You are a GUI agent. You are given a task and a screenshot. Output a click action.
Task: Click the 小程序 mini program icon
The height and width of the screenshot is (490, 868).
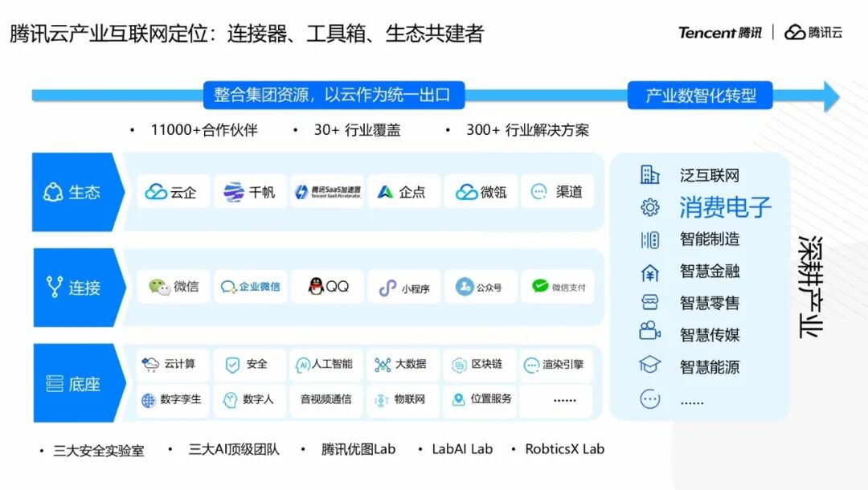point(387,288)
